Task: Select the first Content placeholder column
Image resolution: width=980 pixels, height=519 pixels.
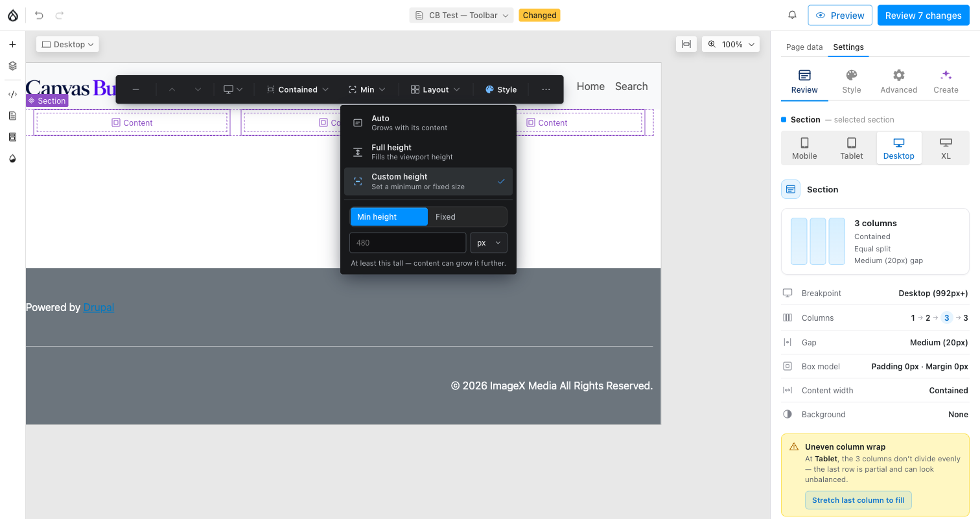Action: (132, 122)
